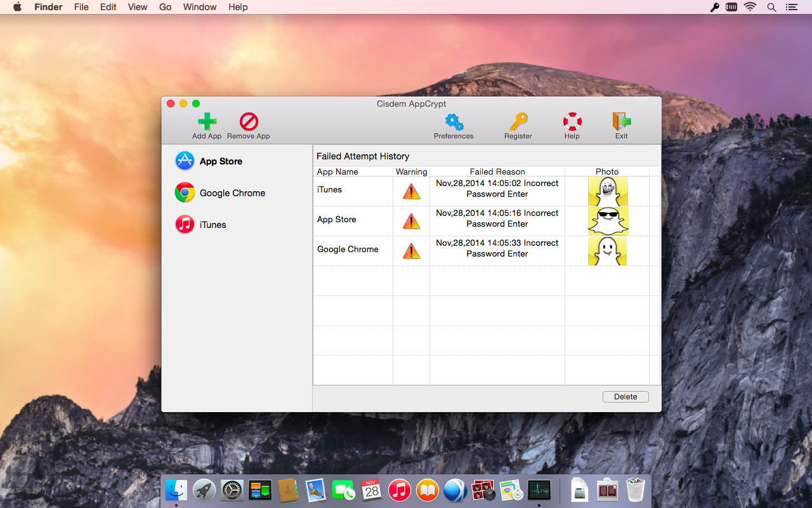This screenshot has height=508, width=812.
Task: Open the View menu
Action: (138, 7)
